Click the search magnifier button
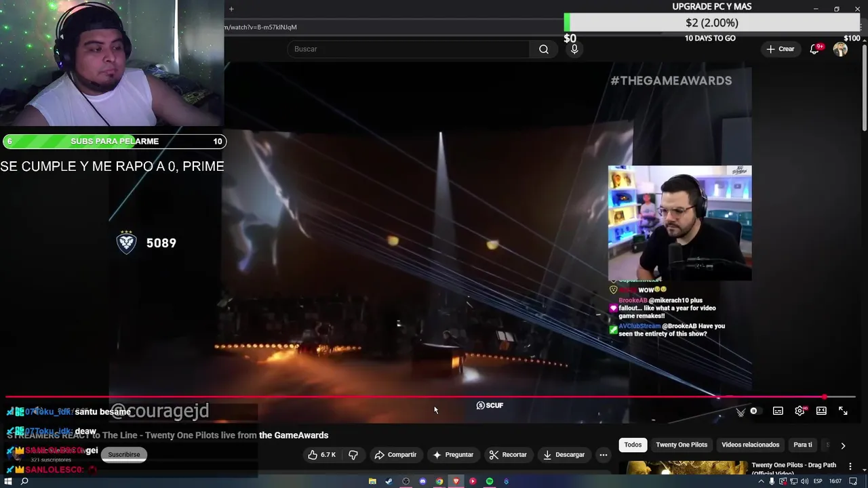Image resolution: width=868 pixels, height=488 pixels. pos(544,49)
